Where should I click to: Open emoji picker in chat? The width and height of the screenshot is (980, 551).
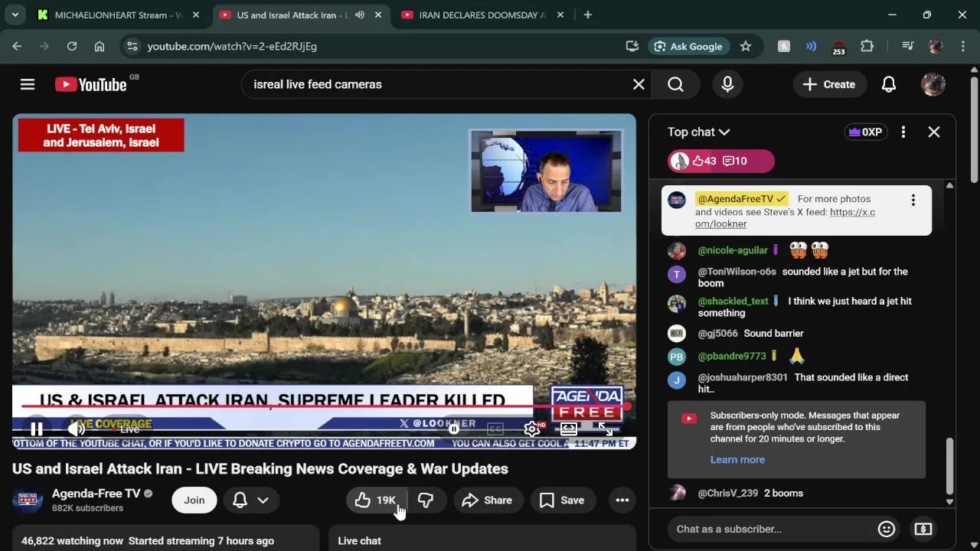(887, 529)
